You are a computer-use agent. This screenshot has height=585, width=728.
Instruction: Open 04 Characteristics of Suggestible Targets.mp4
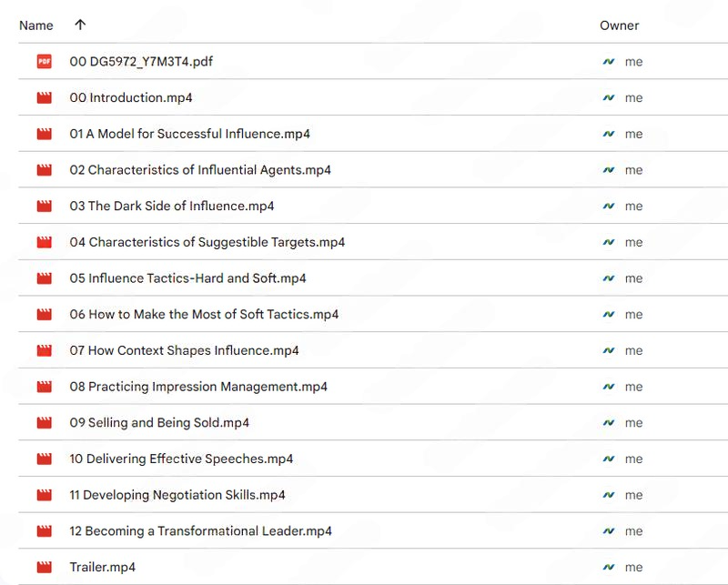(x=207, y=242)
